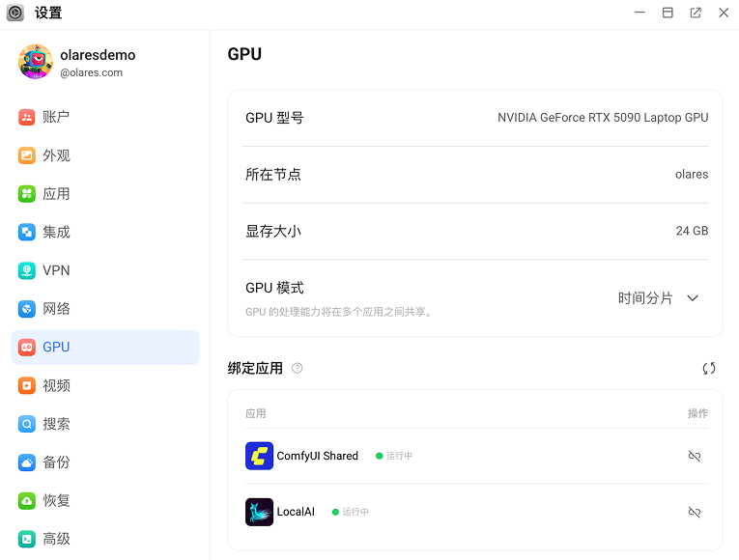Go to the 高级 settings page
The width and height of the screenshot is (739, 560).
[x=104, y=540]
